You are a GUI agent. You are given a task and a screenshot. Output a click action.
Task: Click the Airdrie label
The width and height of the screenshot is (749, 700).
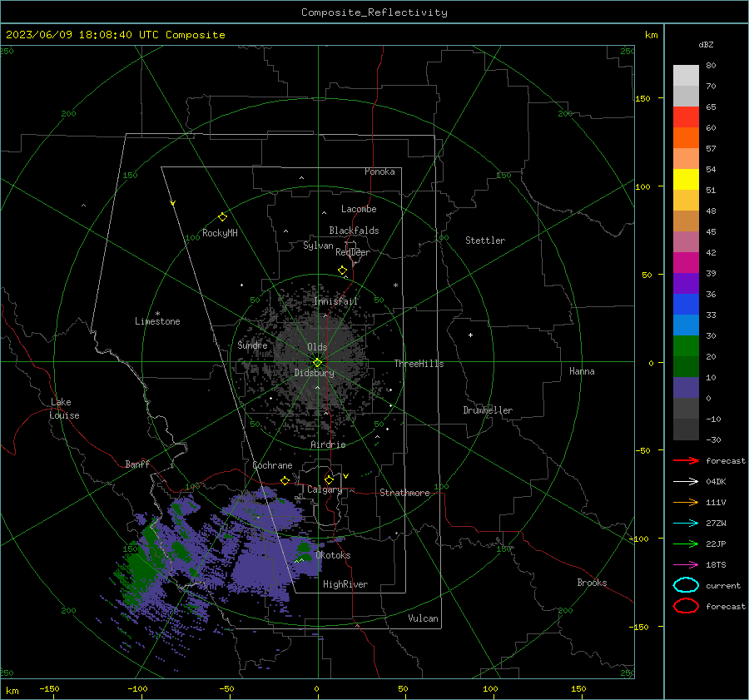[328, 444]
